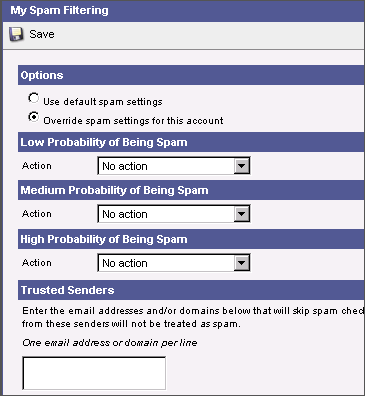Click the Options section header
The width and height of the screenshot is (365, 396).
click(x=191, y=75)
